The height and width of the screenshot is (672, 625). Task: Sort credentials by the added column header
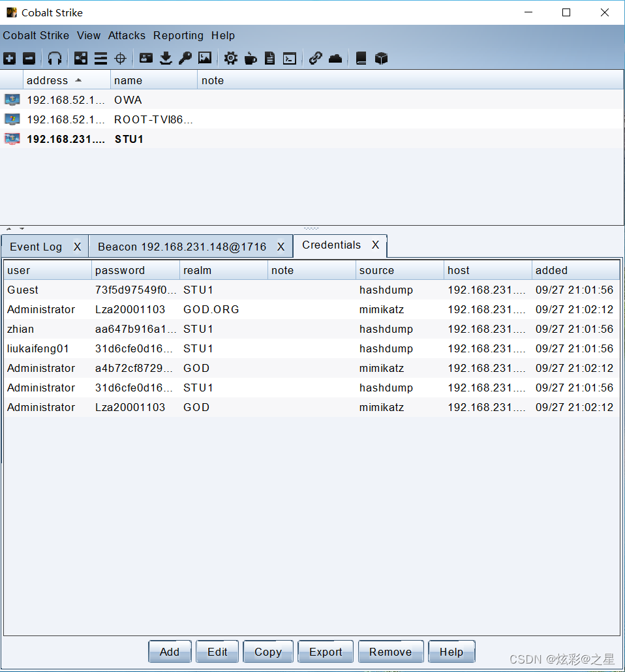click(x=575, y=270)
